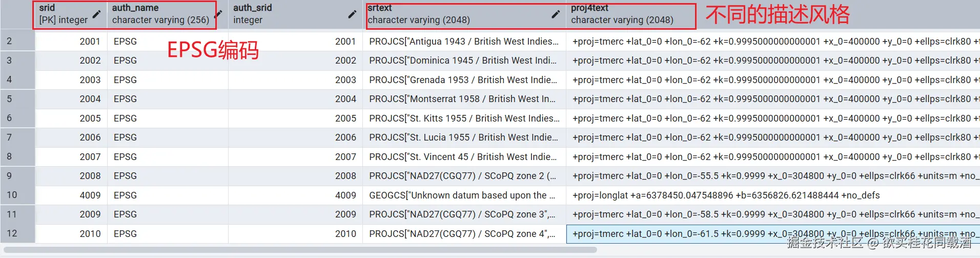Click the GEOGCS Unknown datum srtext cell
This screenshot has height=258, width=980.
463,195
